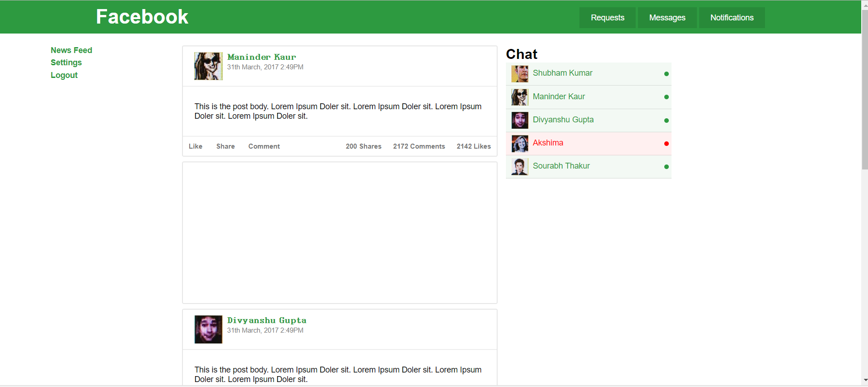Open chat with Shubham Kumar
Image resolution: width=868 pixels, height=387 pixels.
click(562, 73)
